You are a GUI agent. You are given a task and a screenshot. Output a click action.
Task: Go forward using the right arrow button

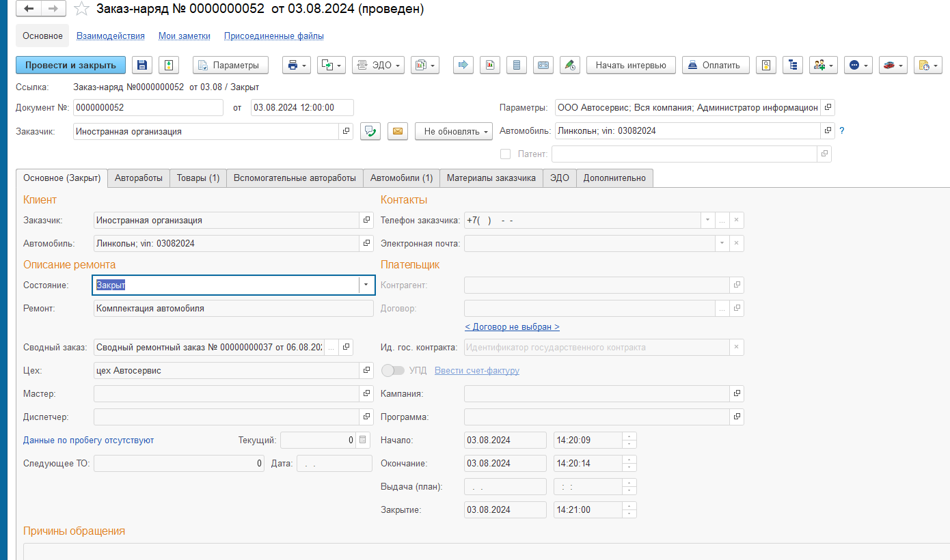point(53,9)
